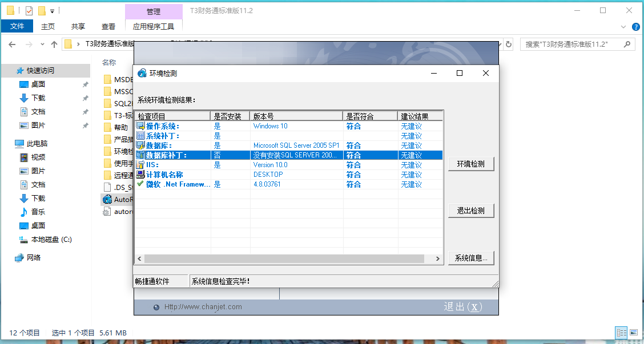Click the 是否符合 column header
The width and height of the screenshot is (644, 344).
pyautogui.click(x=371, y=116)
